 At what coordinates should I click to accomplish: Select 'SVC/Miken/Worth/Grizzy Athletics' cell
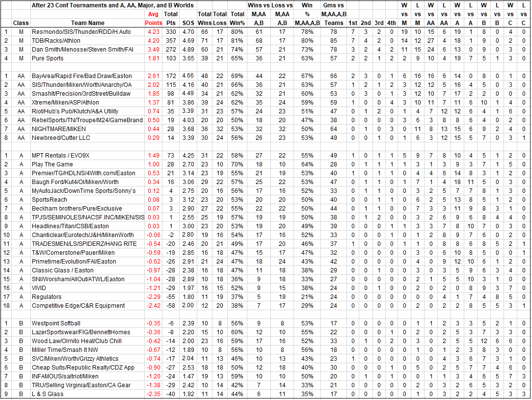pos(87,358)
